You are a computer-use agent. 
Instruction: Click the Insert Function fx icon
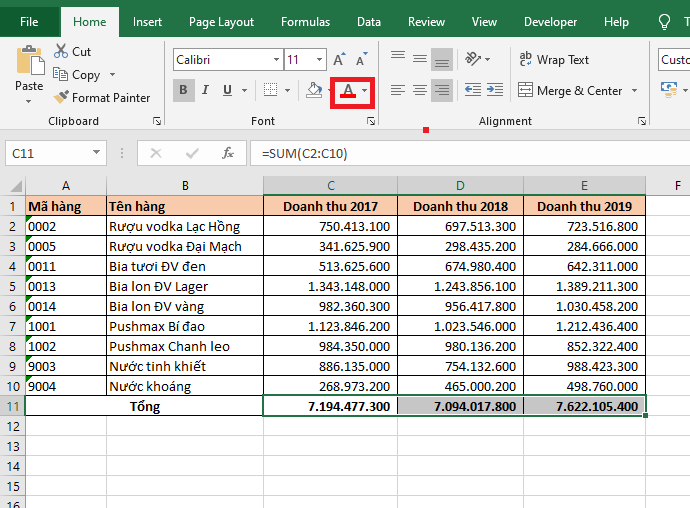(x=228, y=153)
